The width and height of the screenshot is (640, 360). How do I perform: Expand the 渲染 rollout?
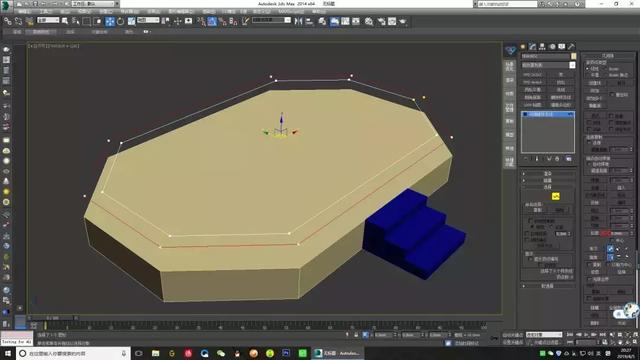point(548,173)
